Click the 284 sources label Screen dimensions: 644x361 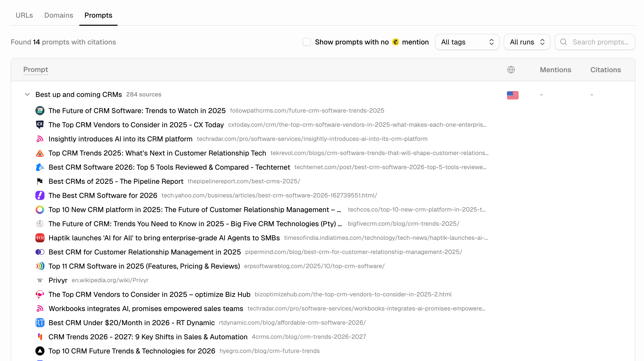point(144,94)
